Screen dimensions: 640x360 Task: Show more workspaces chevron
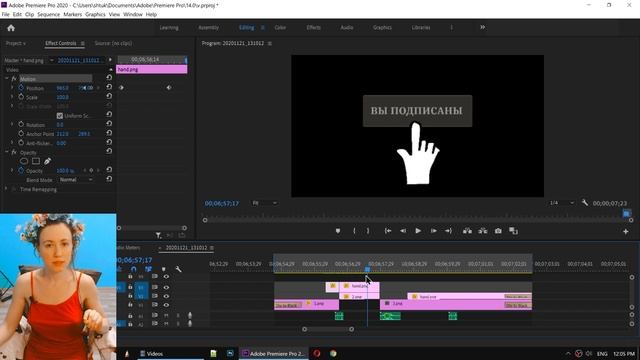pos(482,27)
